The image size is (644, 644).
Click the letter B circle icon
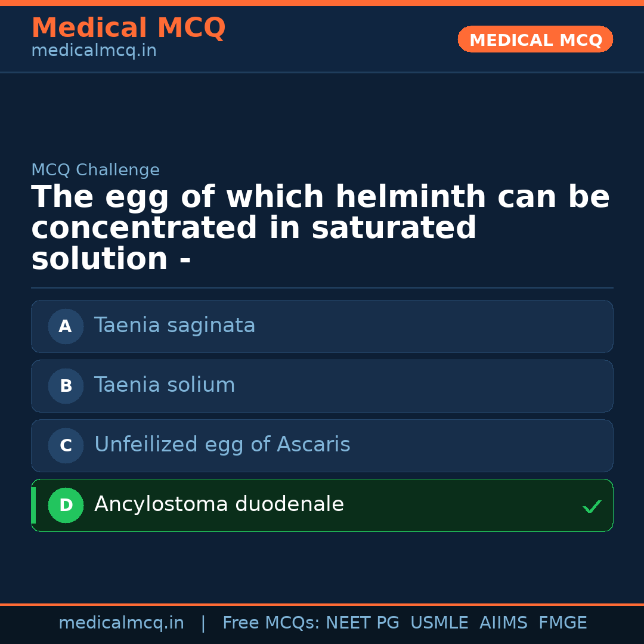(x=66, y=386)
